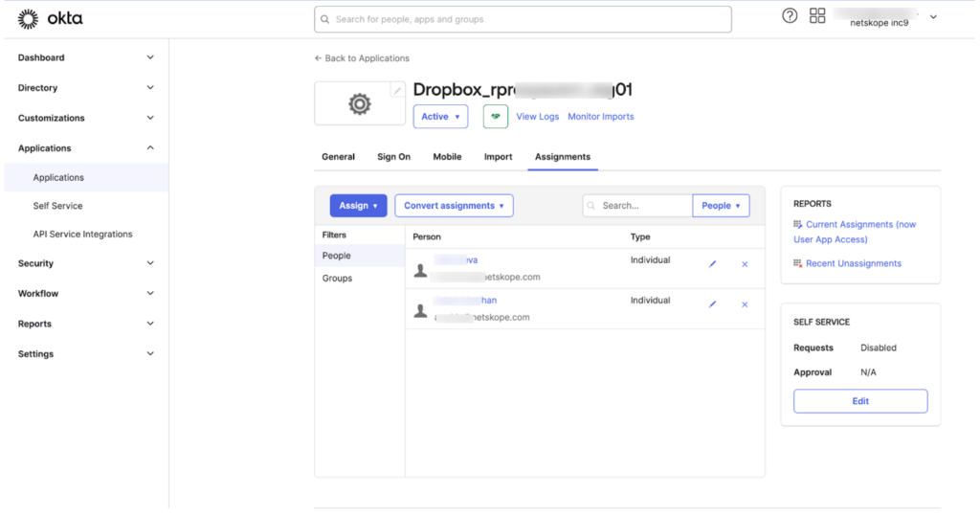Click the Self Service Edit button
980x516 pixels.
pyautogui.click(x=860, y=401)
